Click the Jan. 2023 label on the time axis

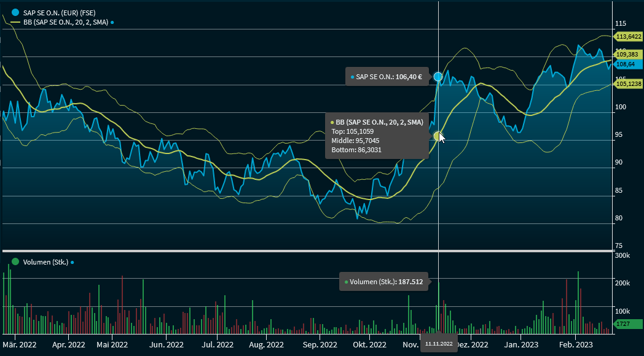pyautogui.click(x=520, y=345)
